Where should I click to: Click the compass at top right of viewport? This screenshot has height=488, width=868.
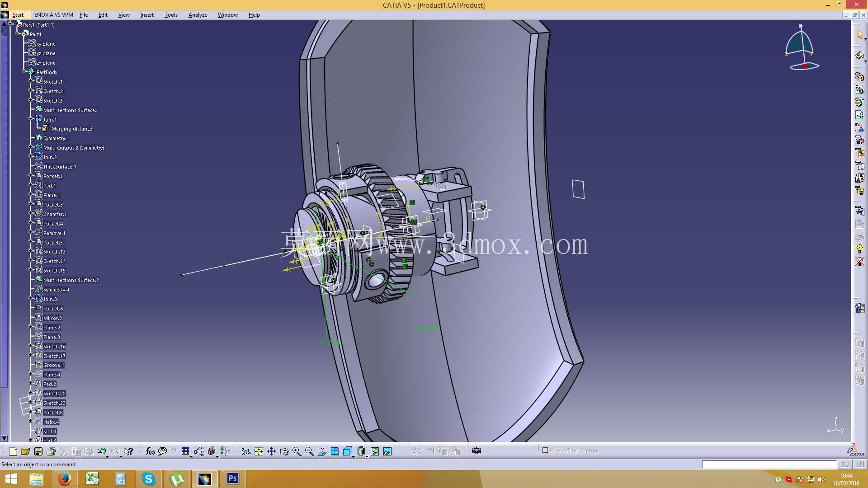[802, 47]
